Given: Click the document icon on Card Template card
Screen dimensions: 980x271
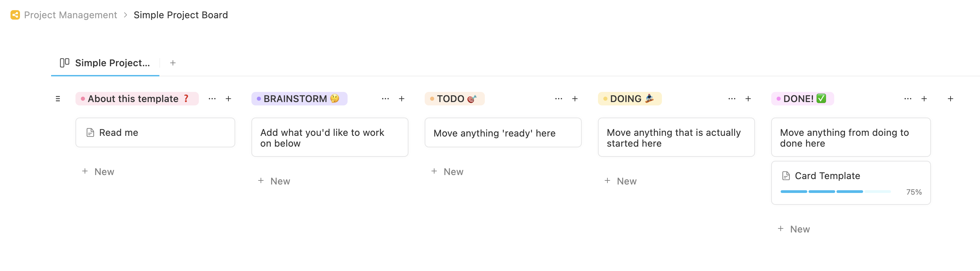Looking at the screenshot, I should 786,176.
